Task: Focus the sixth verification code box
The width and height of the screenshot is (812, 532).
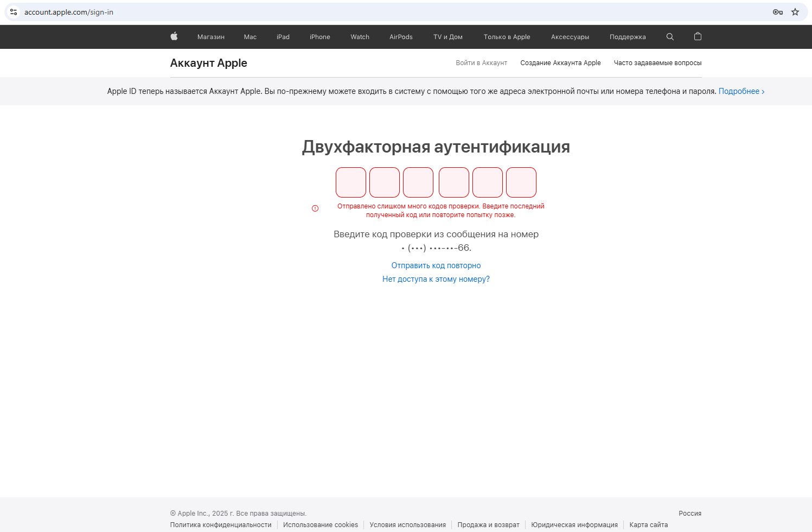Action: [x=521, y=182]
